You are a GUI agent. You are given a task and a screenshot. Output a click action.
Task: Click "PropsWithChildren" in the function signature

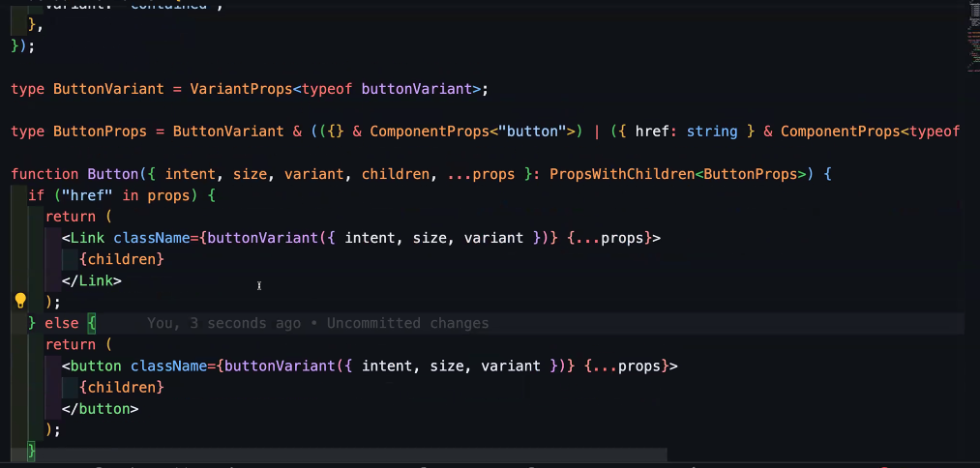[x=622, y=174]
